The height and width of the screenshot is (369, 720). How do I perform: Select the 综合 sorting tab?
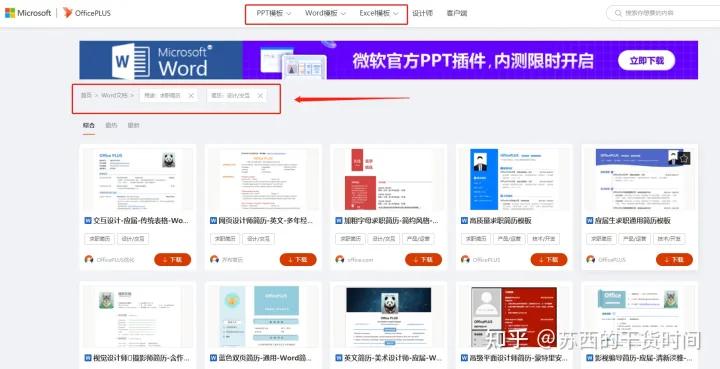click(x=89, y=125)
